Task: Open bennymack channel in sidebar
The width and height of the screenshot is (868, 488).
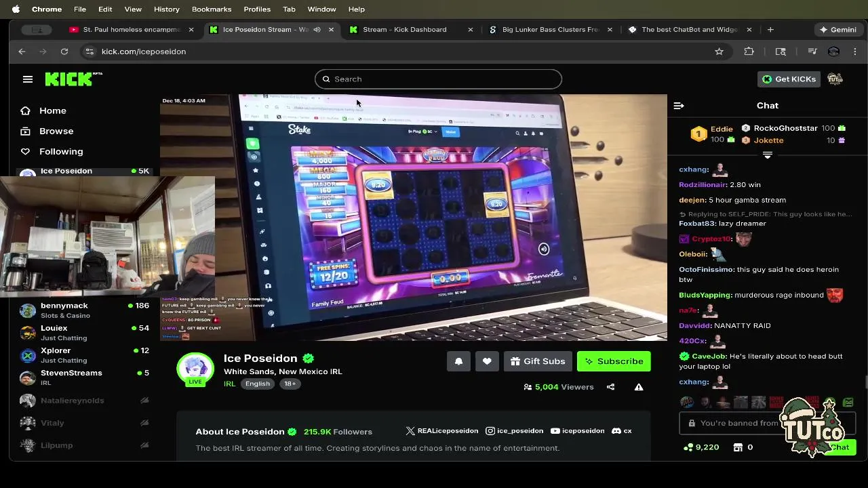Action: [85, 310]
